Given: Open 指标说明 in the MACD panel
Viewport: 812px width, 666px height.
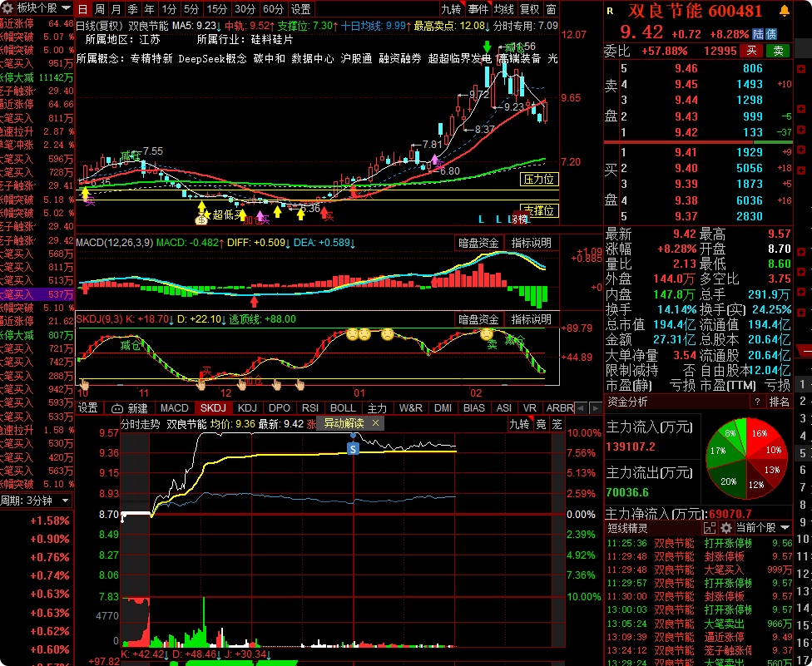Looking at the screenshot, I should point(531,243).
